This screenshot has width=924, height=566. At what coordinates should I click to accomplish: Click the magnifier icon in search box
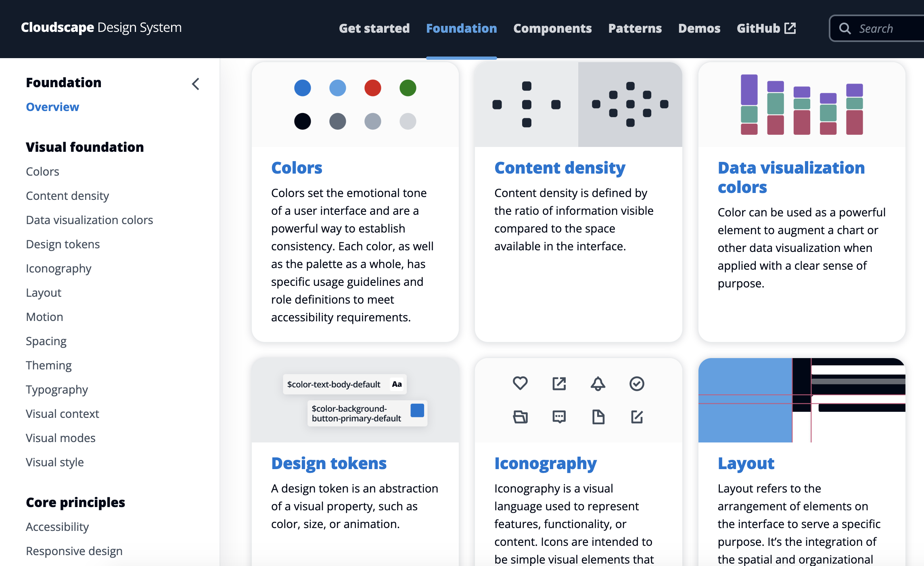[845, 28]
